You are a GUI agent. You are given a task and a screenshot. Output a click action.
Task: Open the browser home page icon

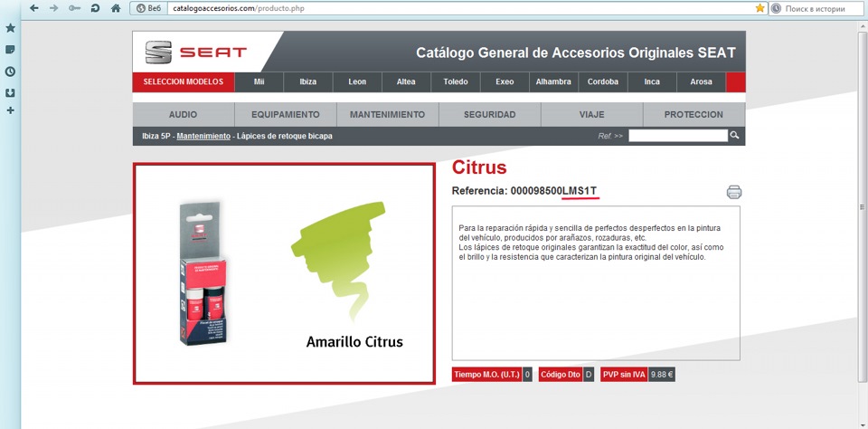[116, 8]
